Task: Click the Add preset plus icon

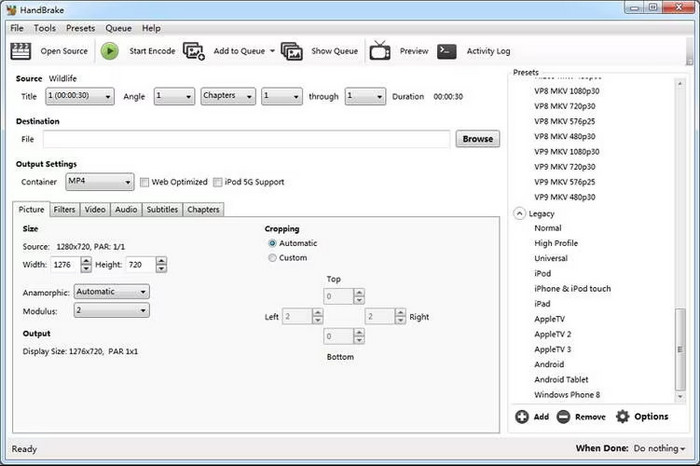Action: pos(522,416)
